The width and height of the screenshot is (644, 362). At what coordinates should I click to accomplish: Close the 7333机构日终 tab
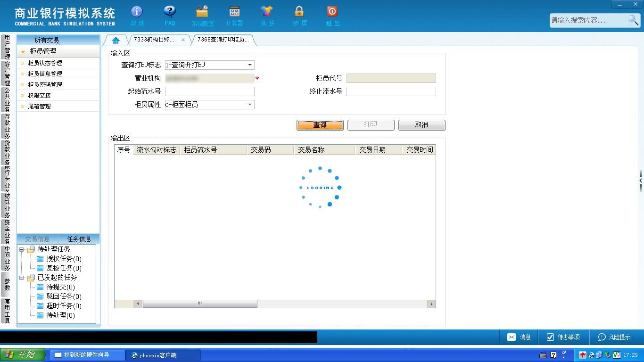(183, 40)
